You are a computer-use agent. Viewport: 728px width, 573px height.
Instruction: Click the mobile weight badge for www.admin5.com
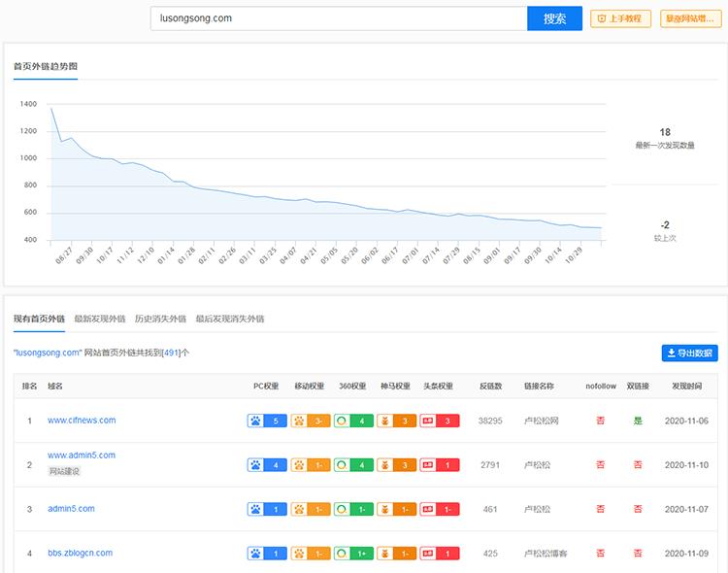point(311,465)
